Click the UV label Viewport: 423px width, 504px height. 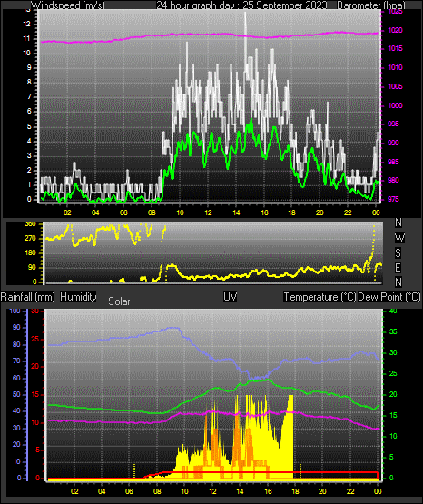pos(230,297)
